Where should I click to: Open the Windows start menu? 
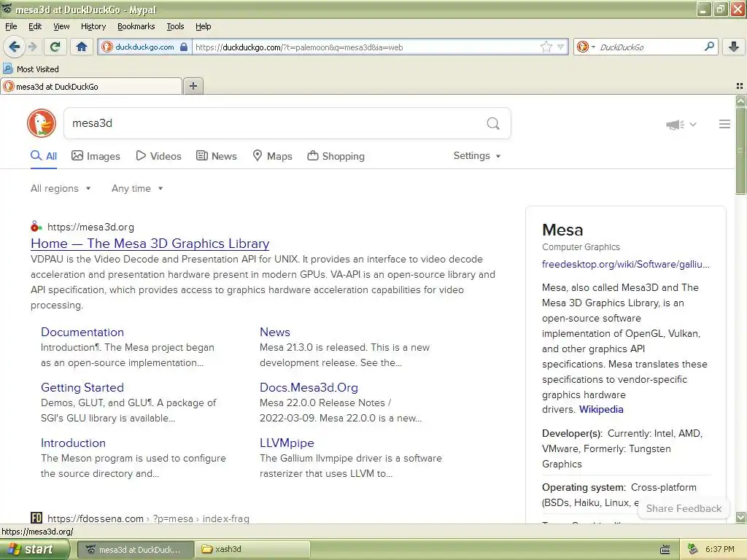[x=34, y=550]
